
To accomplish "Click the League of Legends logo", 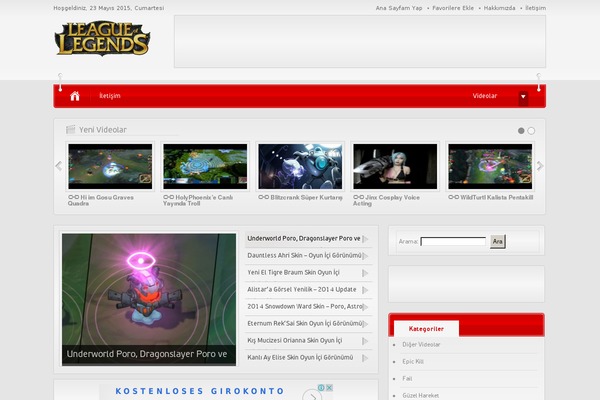I will 102,38.
